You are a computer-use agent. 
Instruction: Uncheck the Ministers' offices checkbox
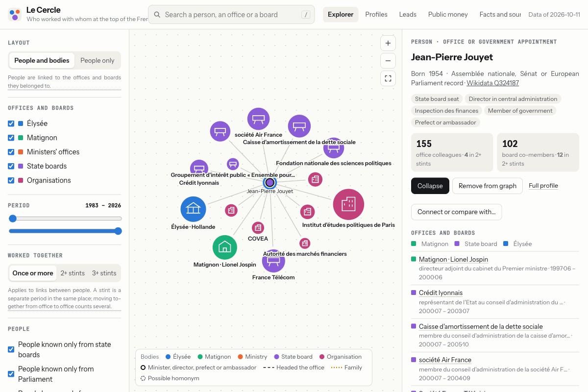point(11,152)
